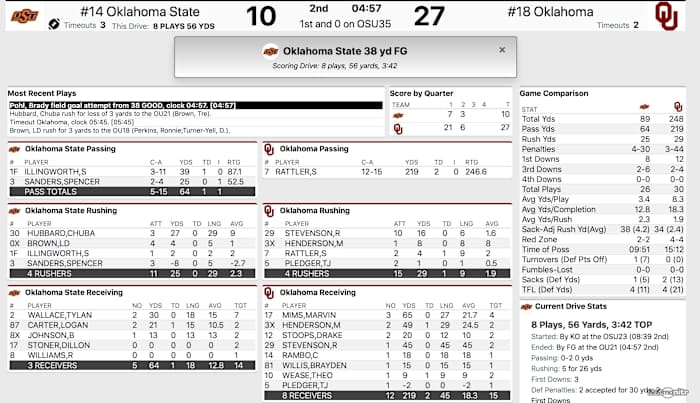Close the 38 yd FG notification

pyautogui.click(x=502, y=49)
